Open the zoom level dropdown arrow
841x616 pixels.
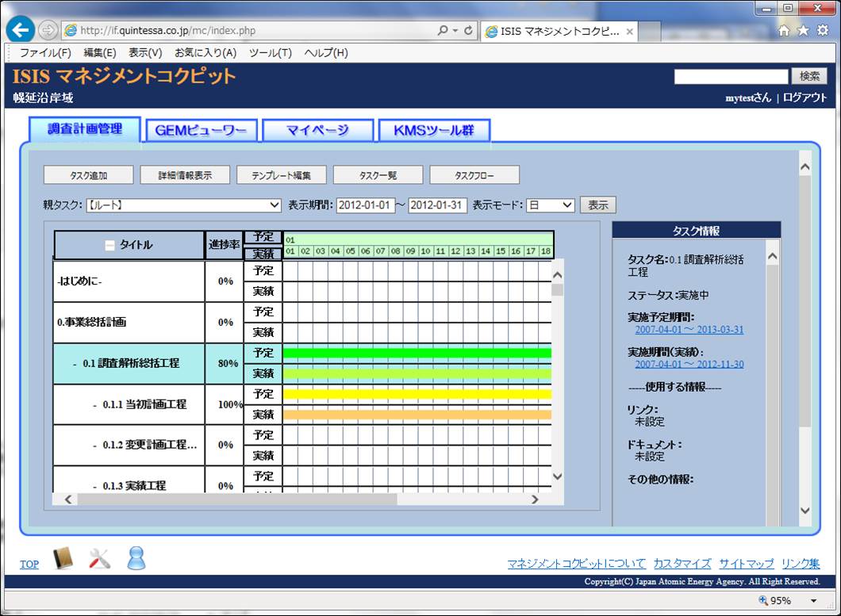814,601
